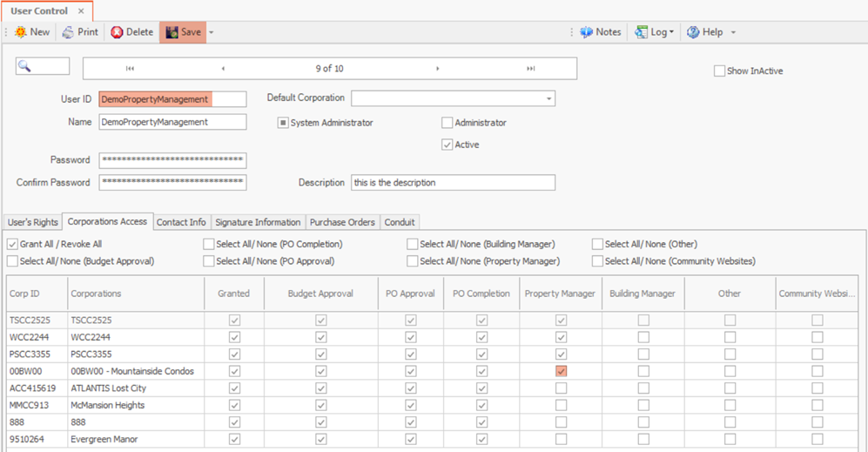Click the Description text field
Image resolution: width=868 pixels, height=452 pixels.
[x=453, y=183]
